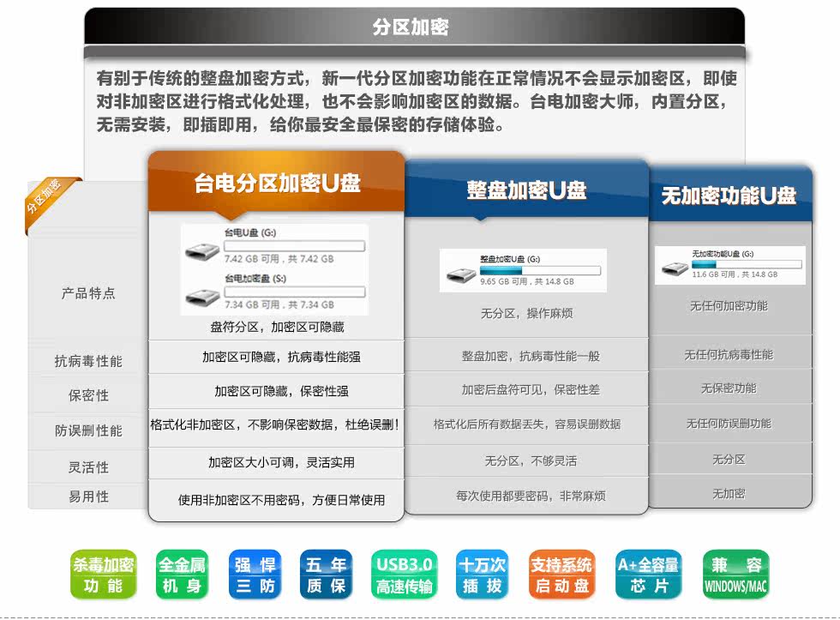The width and height of the screenshot is (840, 620).
Task: Click the 保密性 row label
Action: coord(88,395)
